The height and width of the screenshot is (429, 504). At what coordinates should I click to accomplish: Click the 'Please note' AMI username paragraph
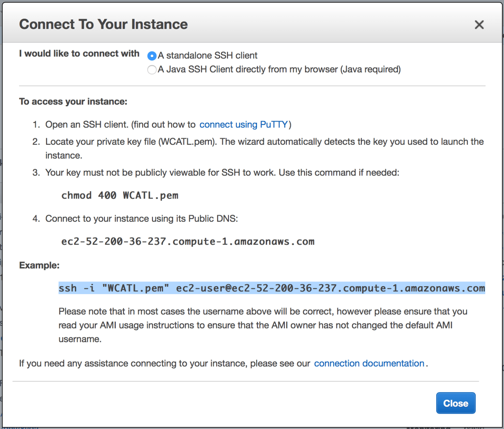262,325
